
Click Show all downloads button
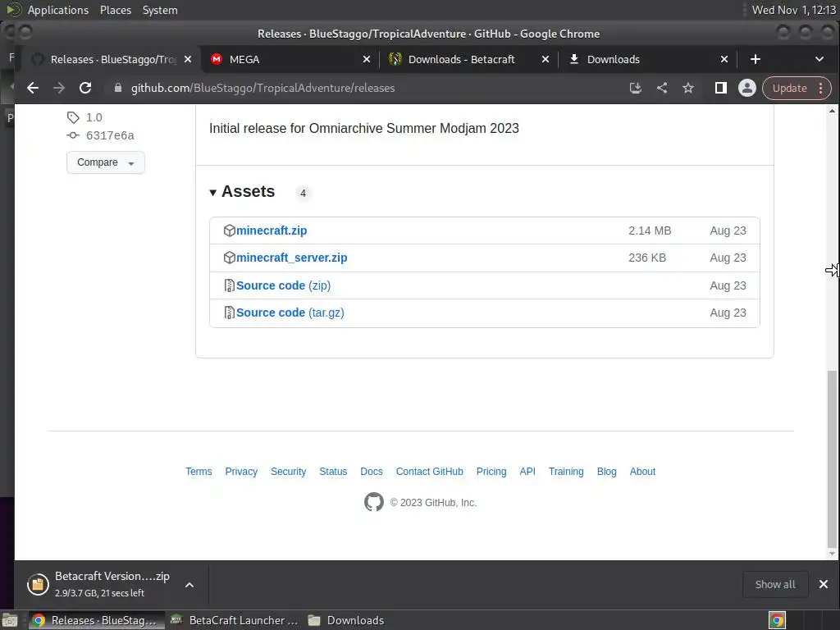pyautogui.click(x=775, y=584)
